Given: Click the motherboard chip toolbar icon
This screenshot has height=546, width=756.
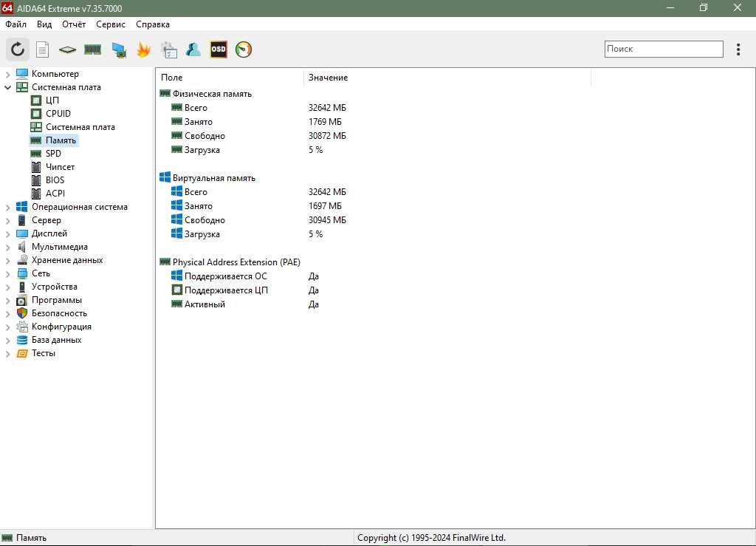Looking at the screenshot, I should [x=67, y=50].
